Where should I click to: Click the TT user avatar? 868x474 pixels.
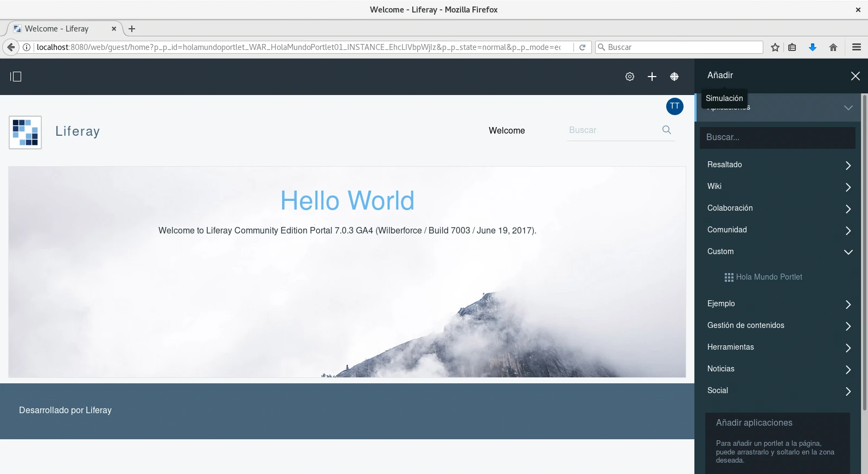click(674, 106)
